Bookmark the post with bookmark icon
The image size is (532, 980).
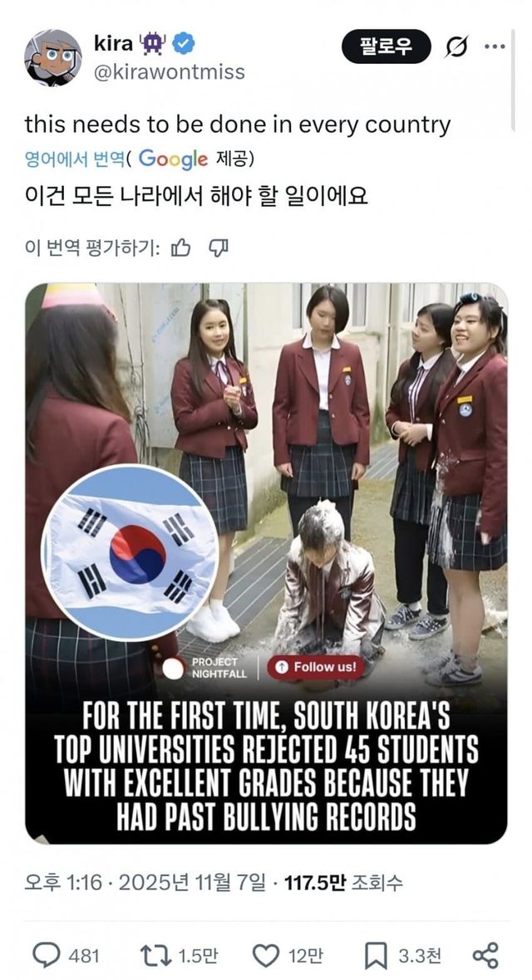coord(376,956)
